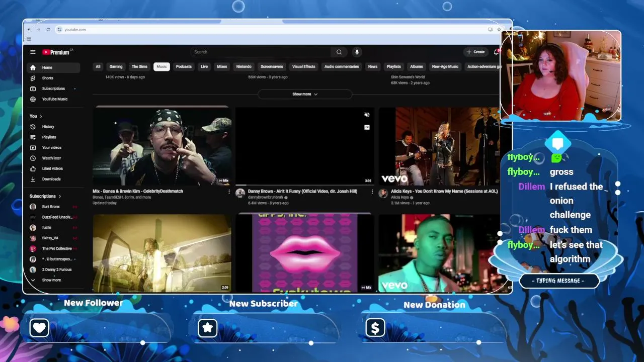
Task: Select the Screensavers filter chip
Action: coord(272,66)
